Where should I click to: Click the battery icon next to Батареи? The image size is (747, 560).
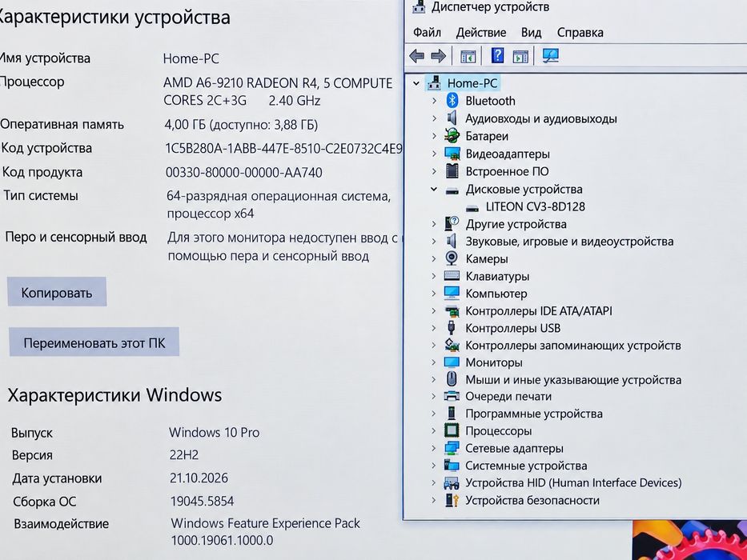pyautogui.click(x=452, y=136)
